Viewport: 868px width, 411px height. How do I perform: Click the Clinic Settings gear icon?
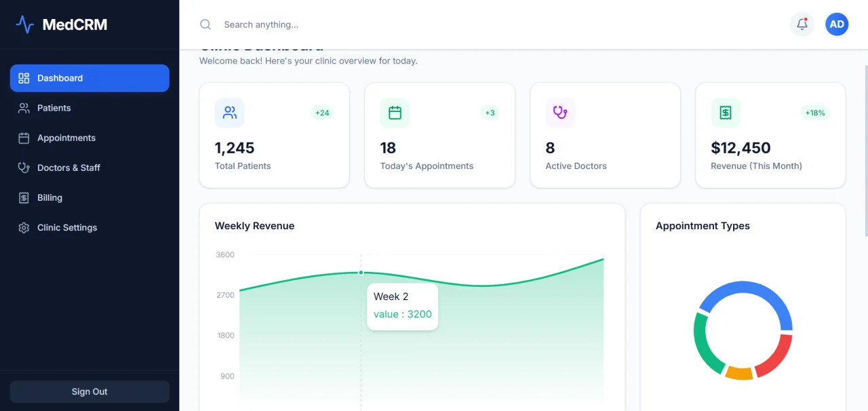coord(24,227)
